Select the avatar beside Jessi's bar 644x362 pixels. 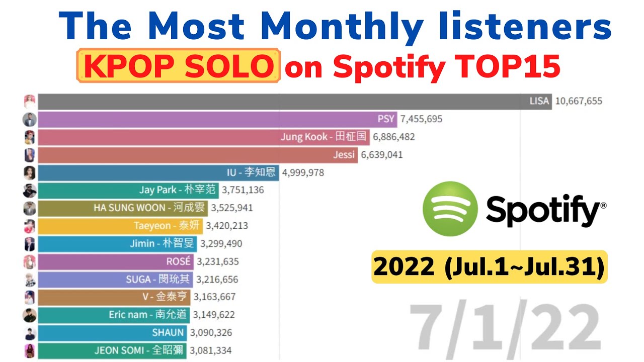click(x=30, y=155)
